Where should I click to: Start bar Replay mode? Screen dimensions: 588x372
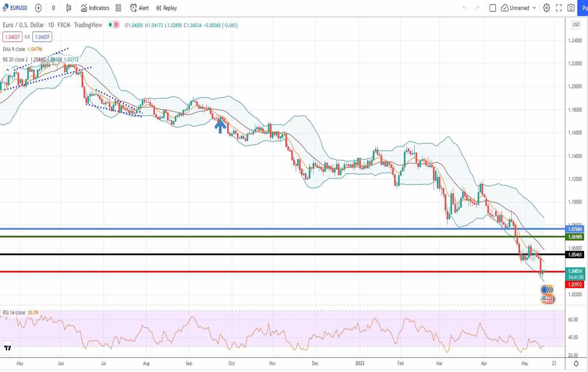(x=166, y=8)
